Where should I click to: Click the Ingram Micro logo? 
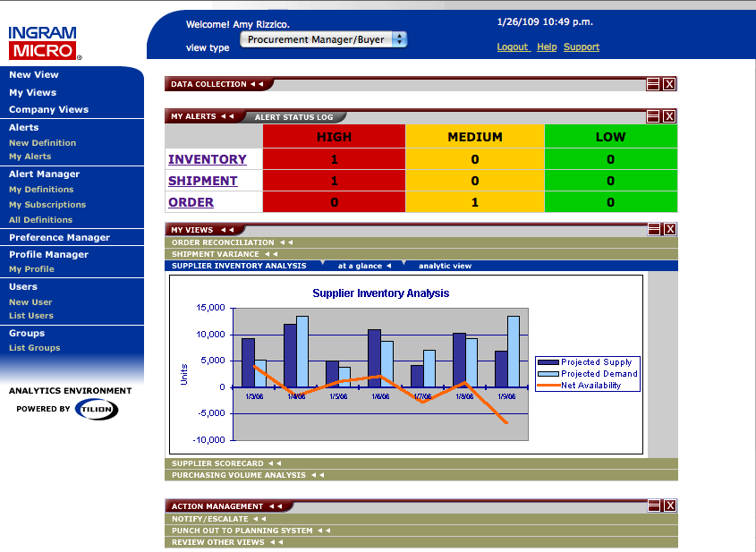click(x=45, y=43)
